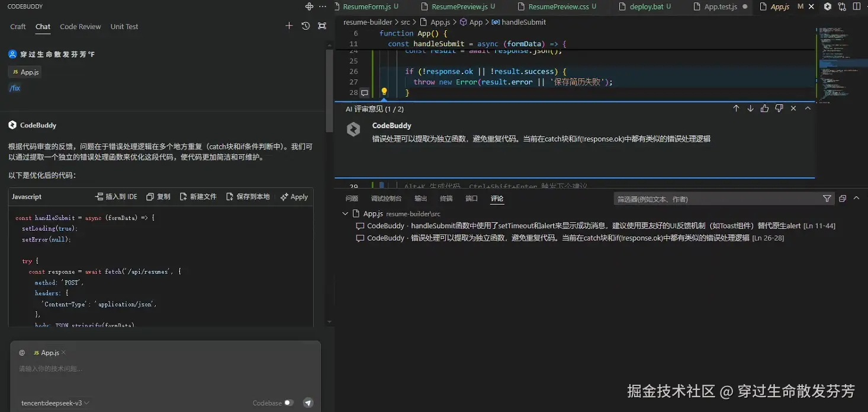Click the comment glyph beside line 28
868x412 pixels.
365,93
